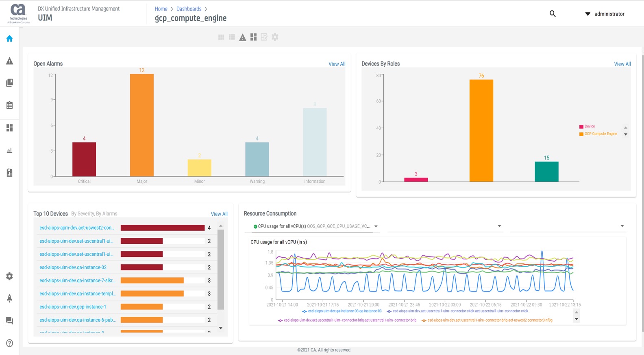
Task: Click the Top 10 Devices scroll-down arrow
Action: tap(221, 328)
